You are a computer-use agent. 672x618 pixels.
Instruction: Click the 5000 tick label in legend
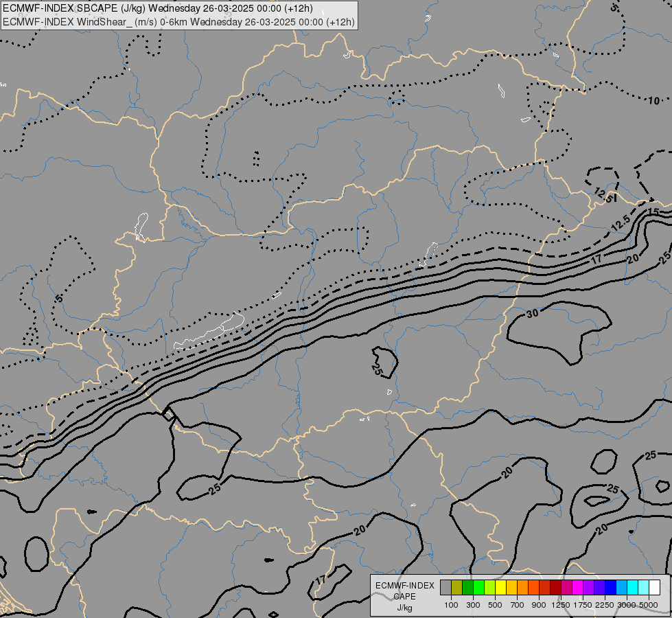(x=649, y=605)
